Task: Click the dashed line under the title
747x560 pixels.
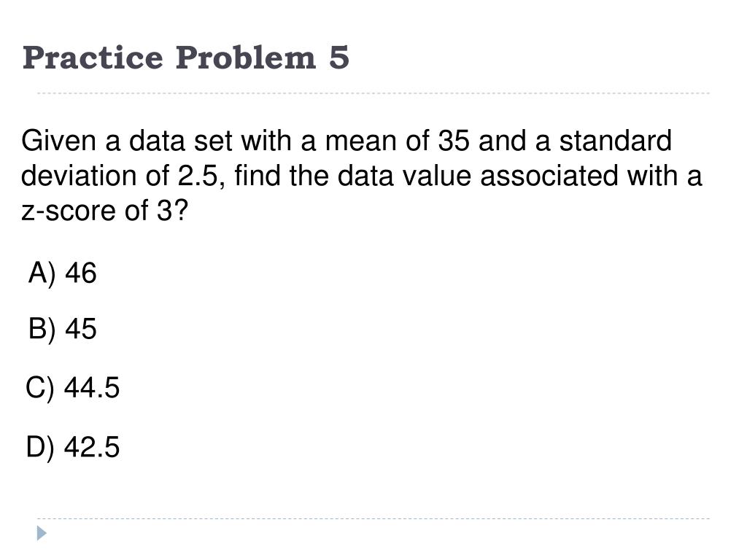Action: pyautogui.click(x=373, y=93)
